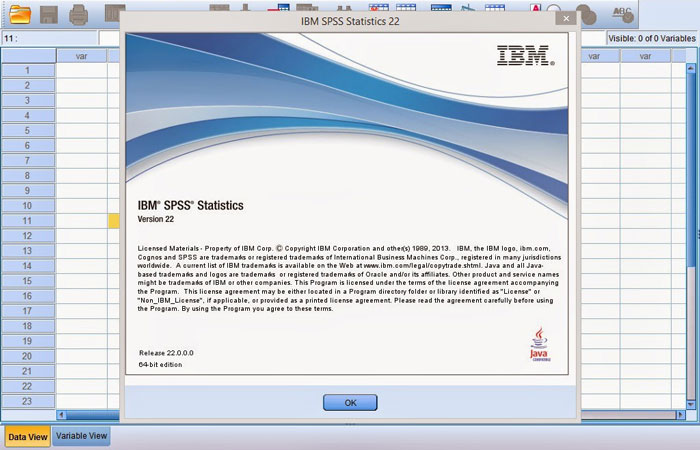Select row header 17
This screenshot has height=450, width=700.
click(x=28, y=311)
